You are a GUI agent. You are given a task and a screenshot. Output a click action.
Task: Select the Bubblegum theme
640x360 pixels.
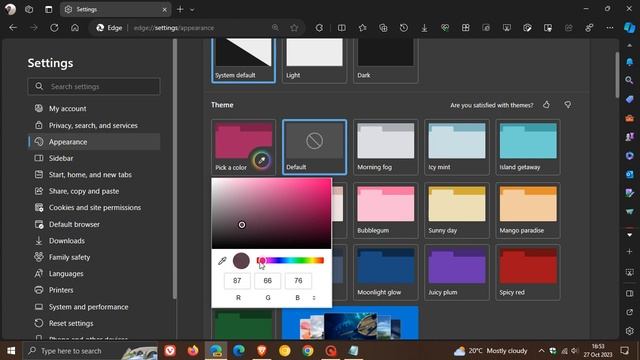[386, 210]
